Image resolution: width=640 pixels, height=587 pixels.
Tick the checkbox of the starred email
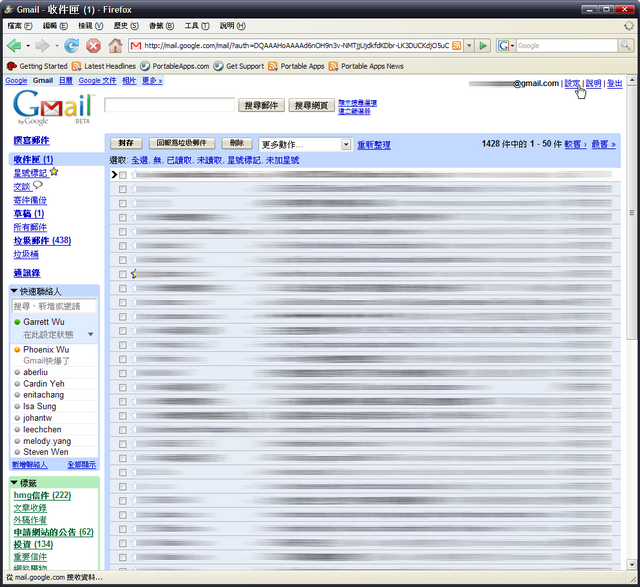123,274
